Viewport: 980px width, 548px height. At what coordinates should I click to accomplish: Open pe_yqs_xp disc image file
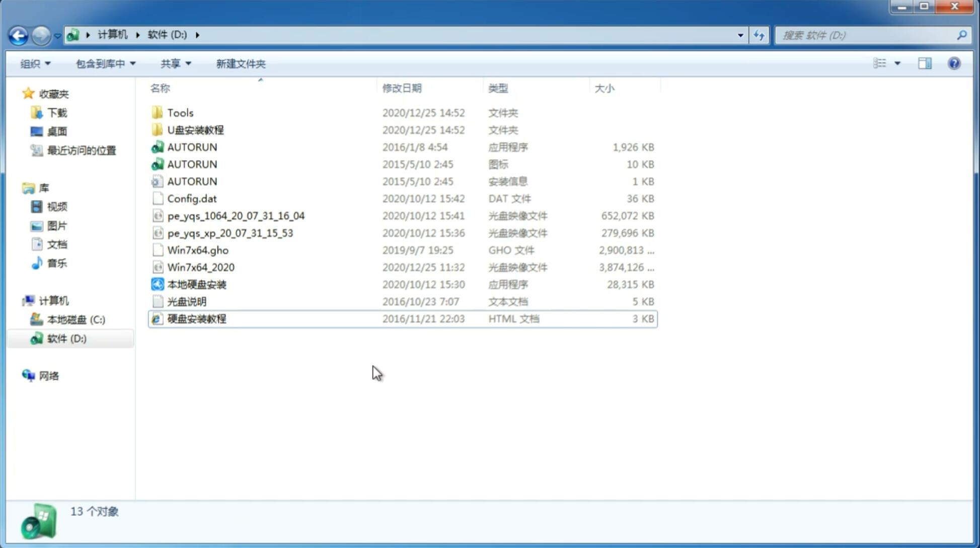click(230, 233)
